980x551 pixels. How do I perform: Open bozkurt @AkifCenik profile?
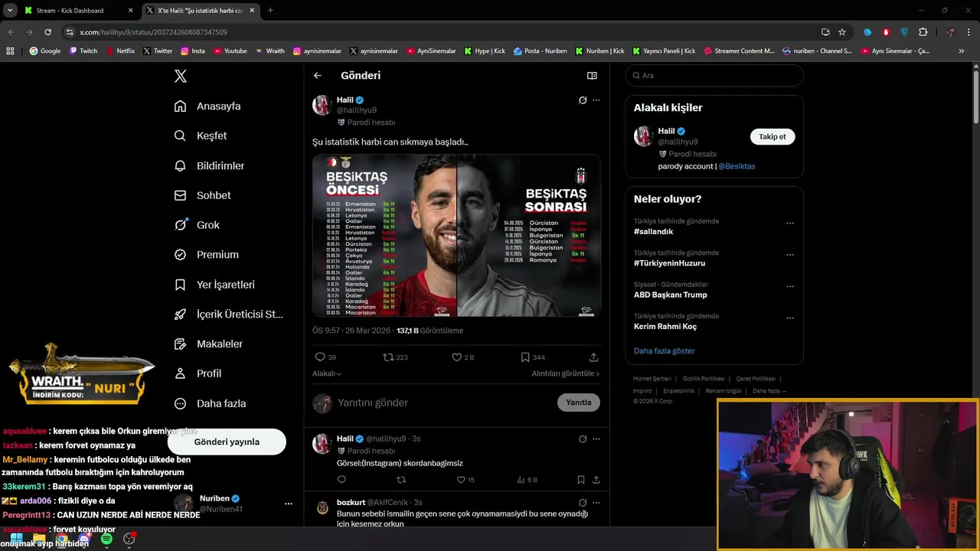[372, 503]
